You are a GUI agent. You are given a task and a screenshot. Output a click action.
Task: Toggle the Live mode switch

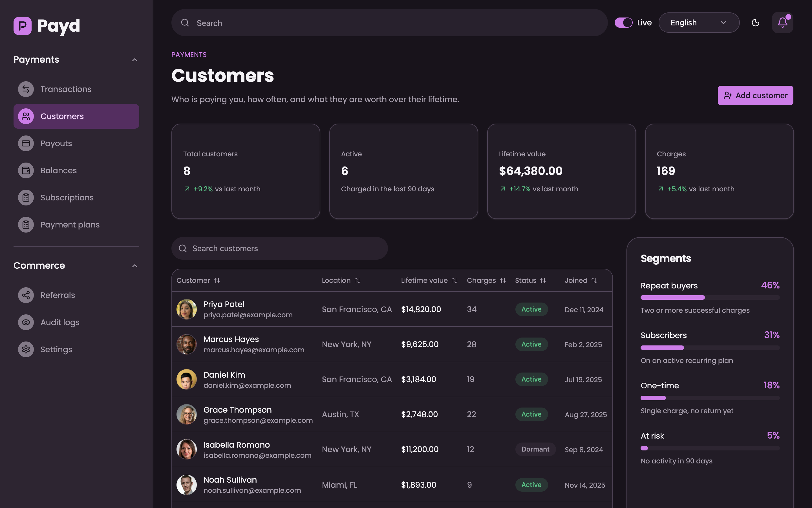623,23
